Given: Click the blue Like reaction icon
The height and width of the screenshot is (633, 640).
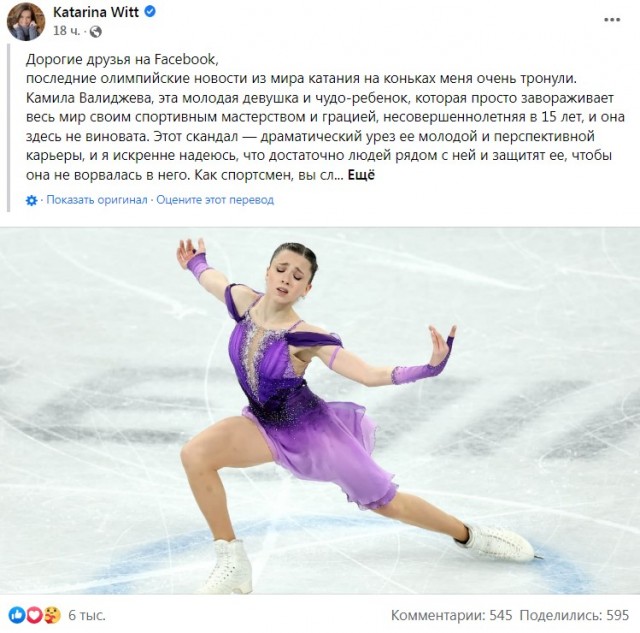Looking at the screenshot, I should pyautogui.click(x=17, y=615).
